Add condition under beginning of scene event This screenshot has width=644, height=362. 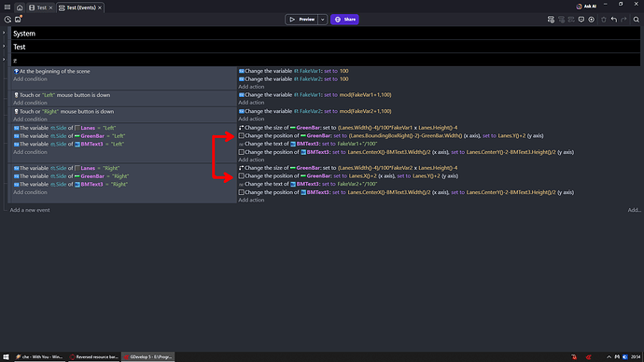click(30, 78)
